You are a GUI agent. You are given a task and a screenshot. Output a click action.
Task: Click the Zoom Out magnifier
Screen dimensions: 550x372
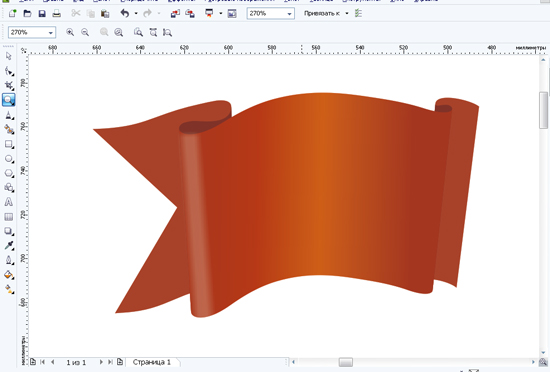click(85, 32)
